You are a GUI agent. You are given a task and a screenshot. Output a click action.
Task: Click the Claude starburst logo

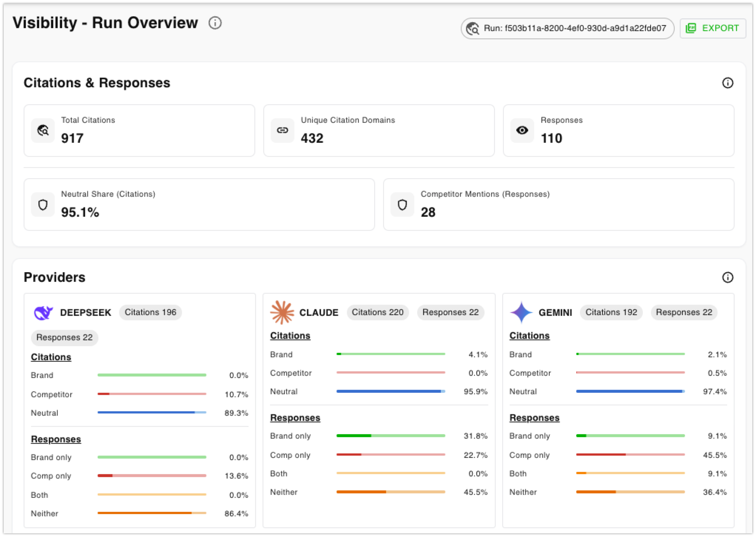click(x=282, y=313)
